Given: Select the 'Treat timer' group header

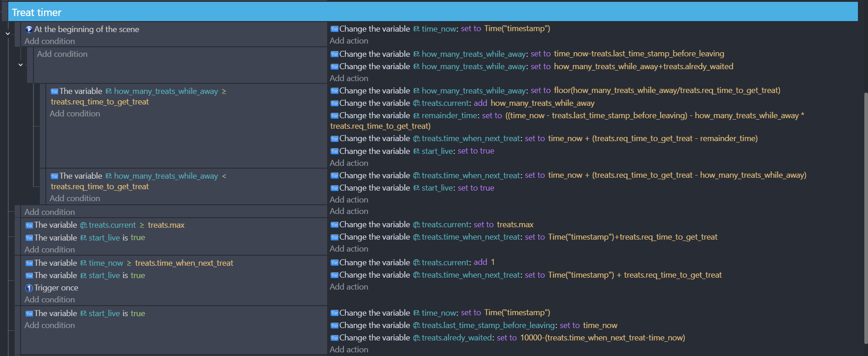Looking at the screenshot, I should pos(37,12).
